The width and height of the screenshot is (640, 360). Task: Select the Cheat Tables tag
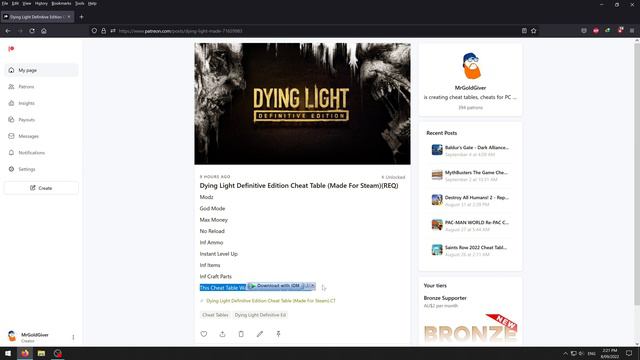[x=215, y=315]
